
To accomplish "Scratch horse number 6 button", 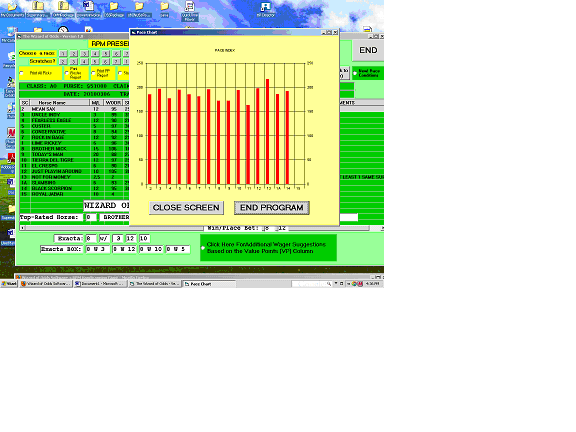I will click(106, 62).
